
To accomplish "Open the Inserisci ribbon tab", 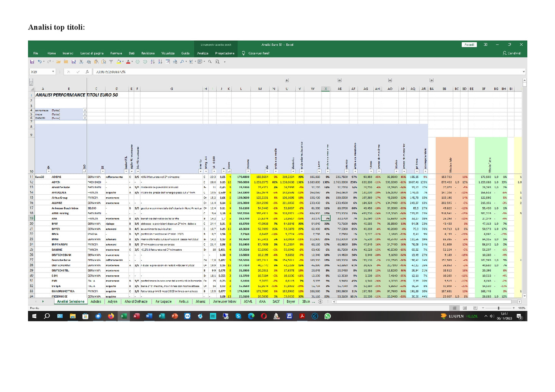I will tap(68, 53).
